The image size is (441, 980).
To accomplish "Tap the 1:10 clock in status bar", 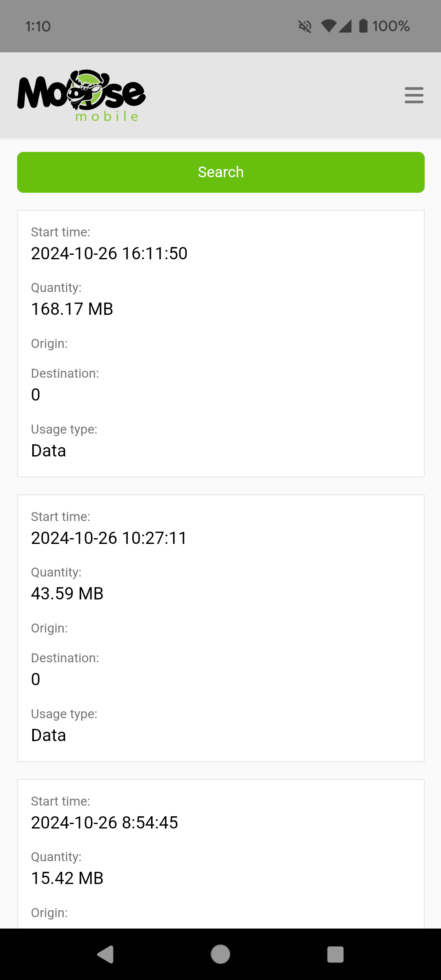I will click(38, 27).
